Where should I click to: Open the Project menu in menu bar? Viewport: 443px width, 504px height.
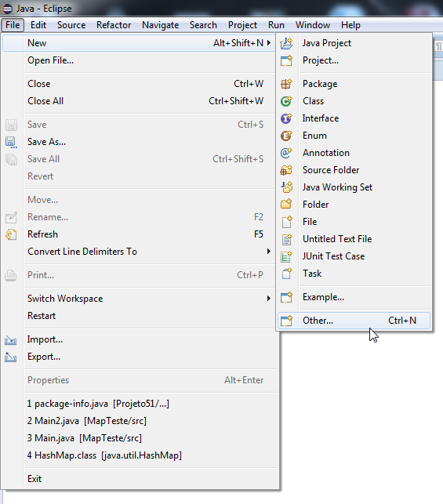(x=243, y=25)
